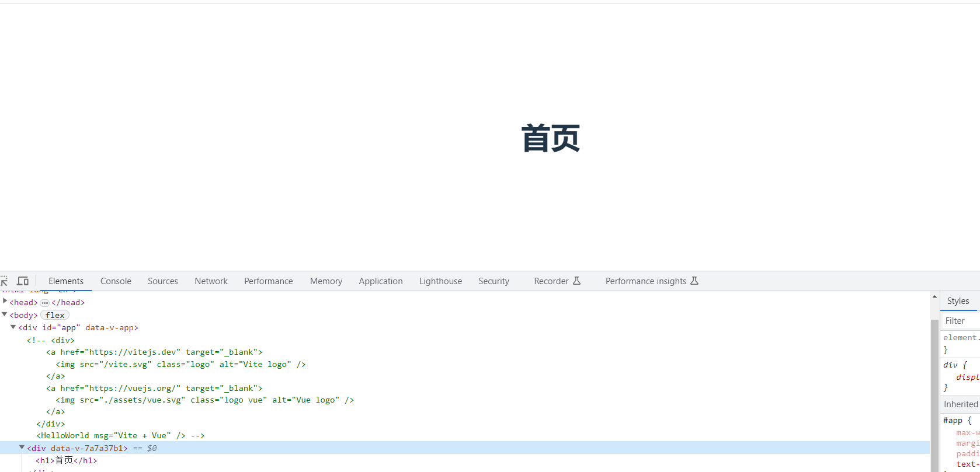Toggle the device toolbar icon
Screen dimensions: 980x472
coord(23,281)
